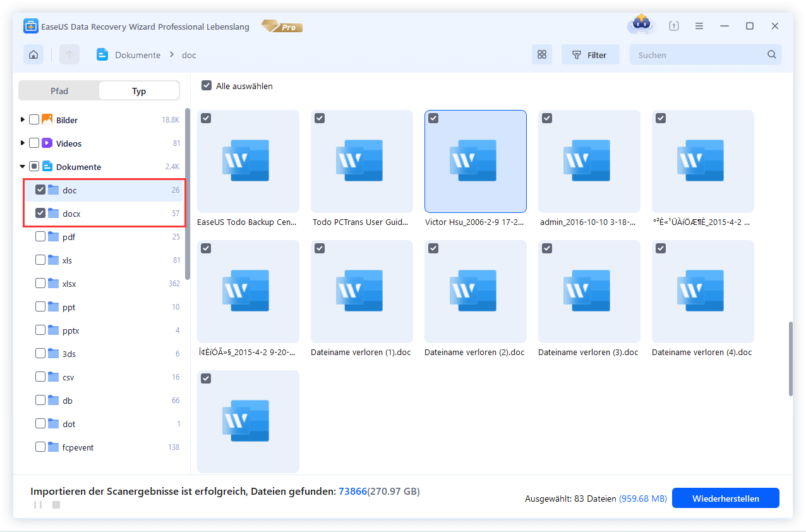Uncheck the EaseUS Todo Backup file checkbox
Image resolution: width=806 pixels, height=532 pixels.
[x=206, y=118]
